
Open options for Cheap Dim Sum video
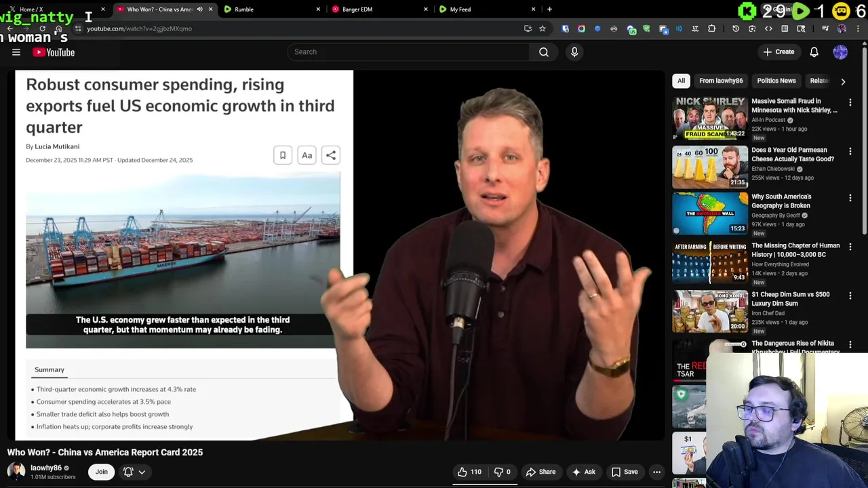pyautogui.click(x=850, y=296)
